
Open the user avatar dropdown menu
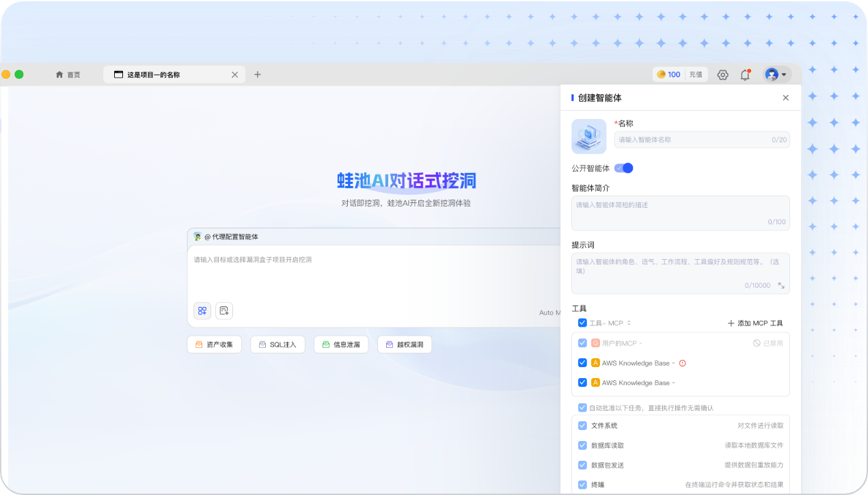[x=774, y=75]
